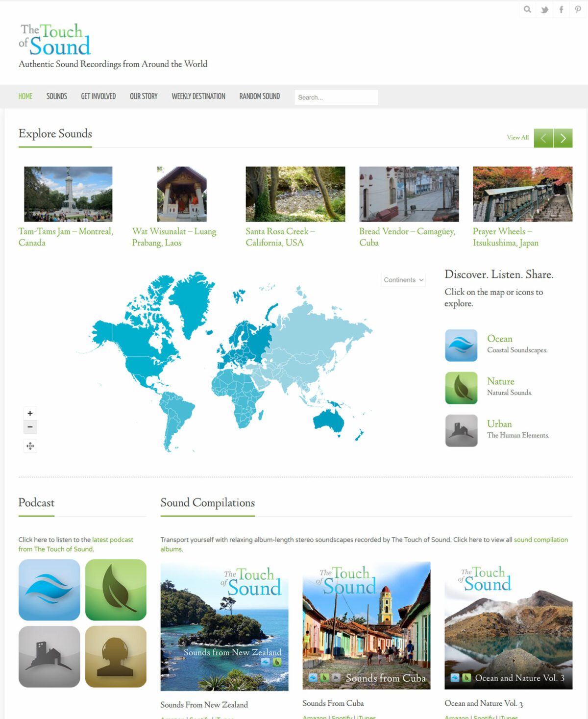Expand the Continents dropdown
The height and width of the screenshot is (719, 588).
[x=403, y=280]
